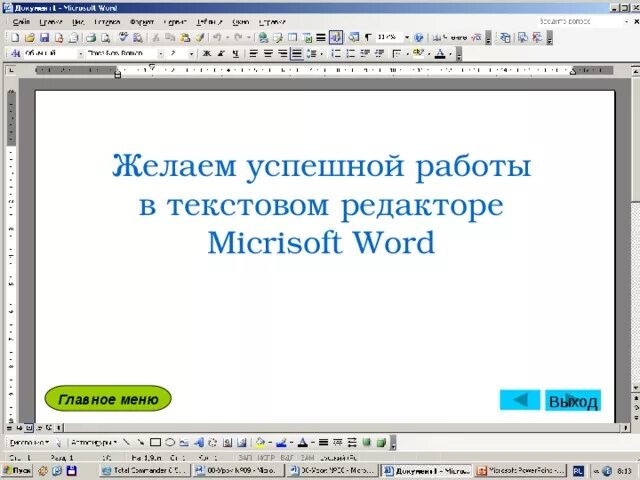Select the Oval drawing tool

[170, 442]
